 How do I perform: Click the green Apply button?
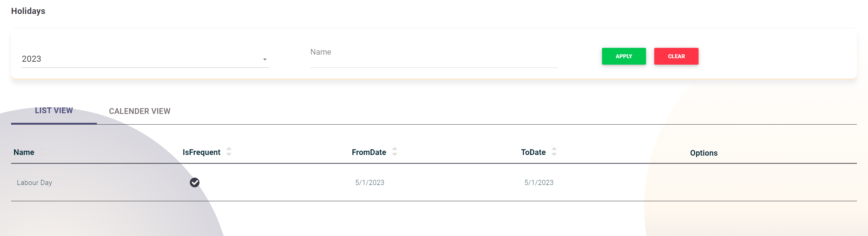point(623,56)
